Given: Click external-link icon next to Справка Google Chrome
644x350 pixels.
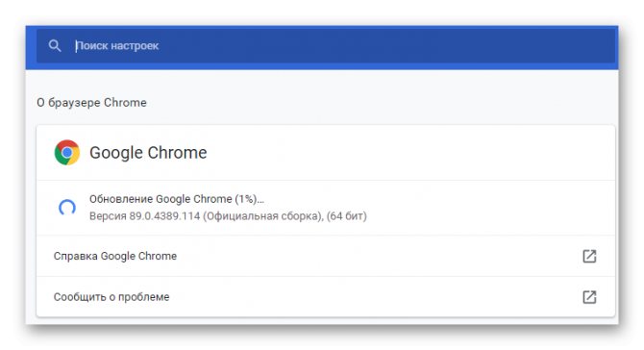Looking at the screenshot, I should tap(589, 256).
